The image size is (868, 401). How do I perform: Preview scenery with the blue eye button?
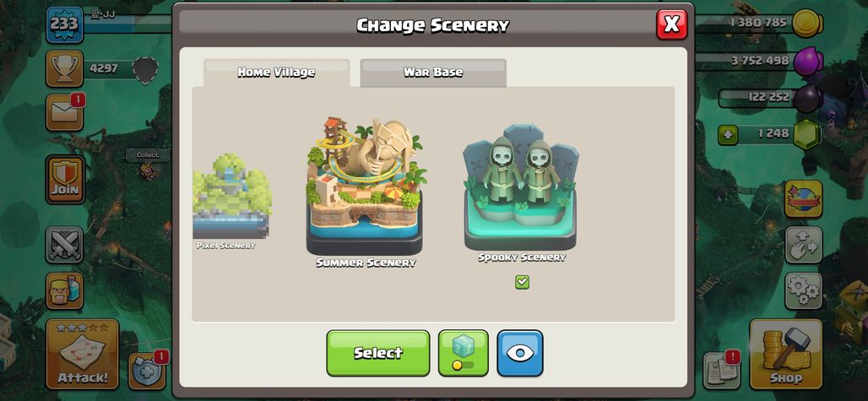(x=520, y=353)
